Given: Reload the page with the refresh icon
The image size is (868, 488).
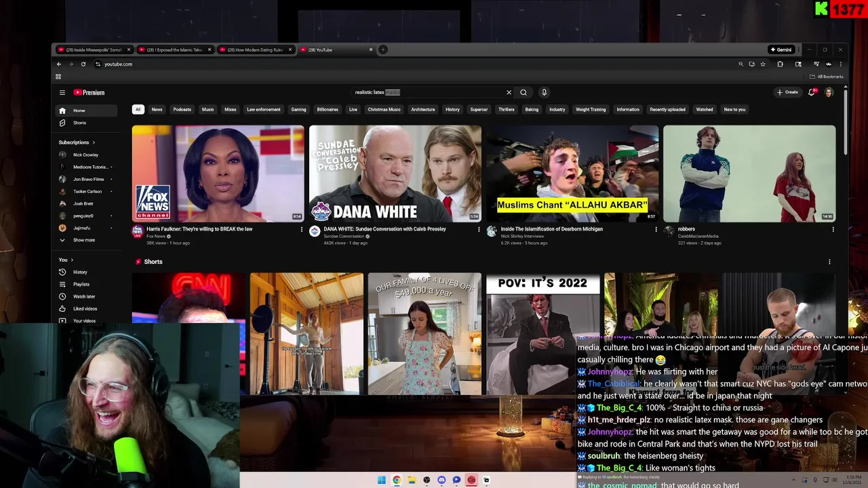Looking at the screenshot, I should tap(83, 64).
